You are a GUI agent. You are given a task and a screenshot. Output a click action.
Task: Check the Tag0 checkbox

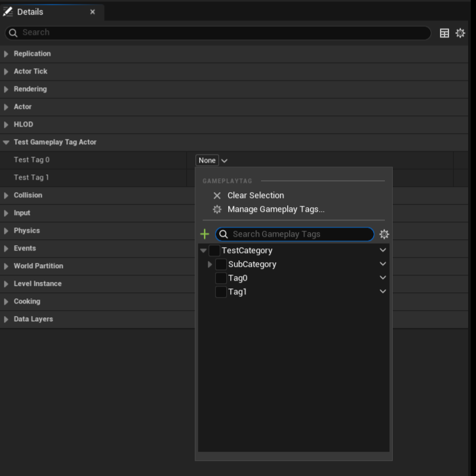point(221,278)
